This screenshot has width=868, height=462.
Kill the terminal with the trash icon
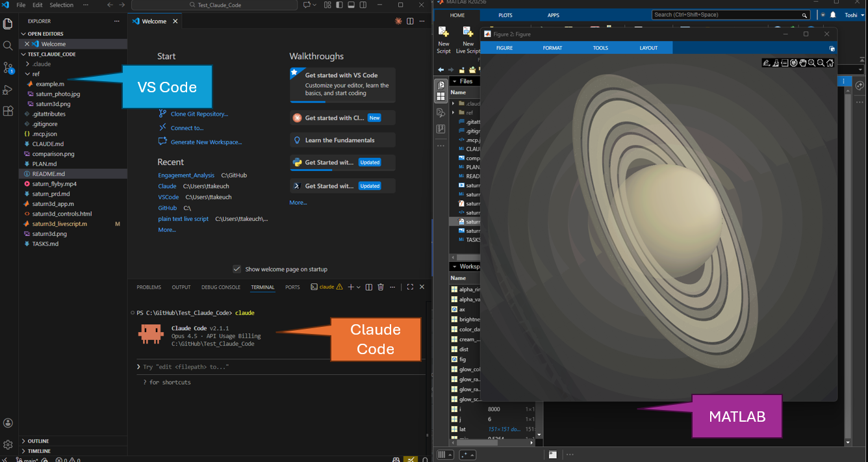(x=380, y=287)
